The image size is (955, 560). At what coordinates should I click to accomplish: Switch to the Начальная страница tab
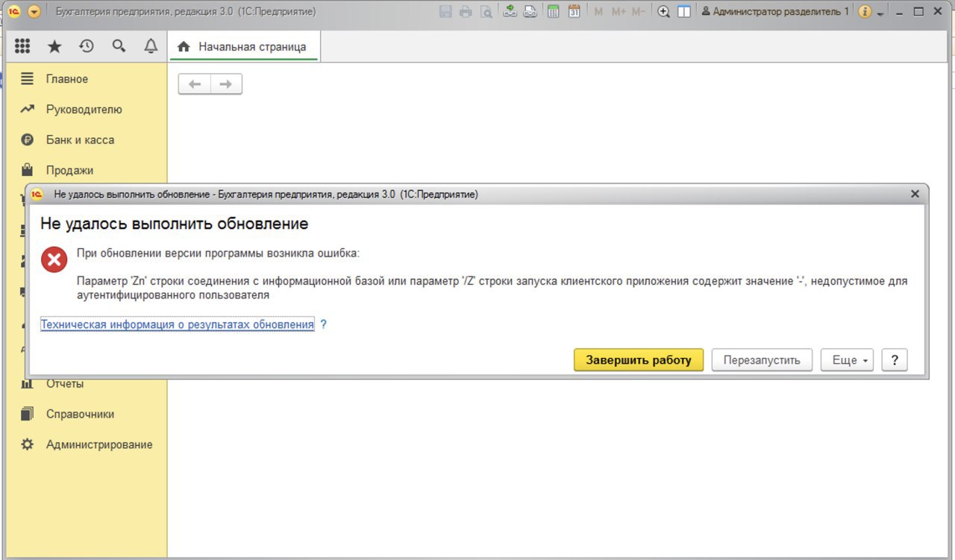tap(244, 46)
